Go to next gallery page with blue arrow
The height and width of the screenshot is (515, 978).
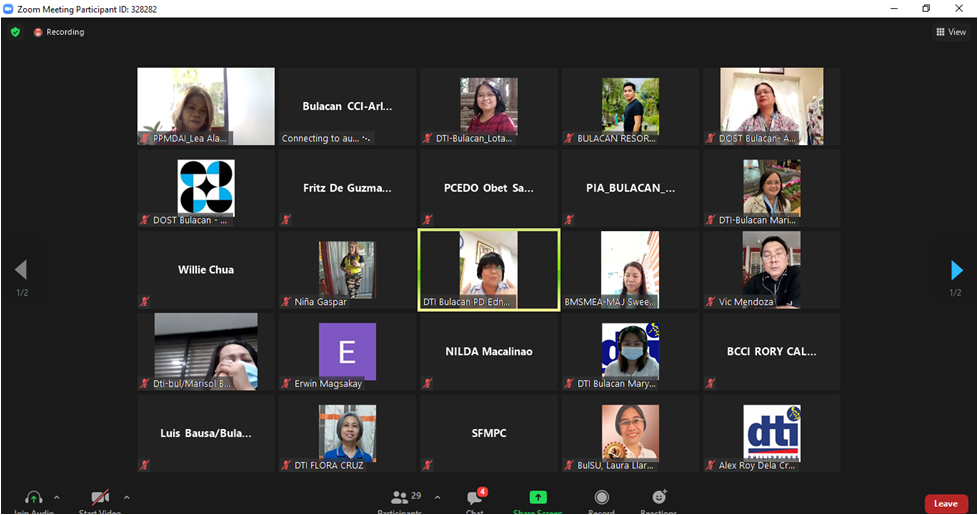956,270
